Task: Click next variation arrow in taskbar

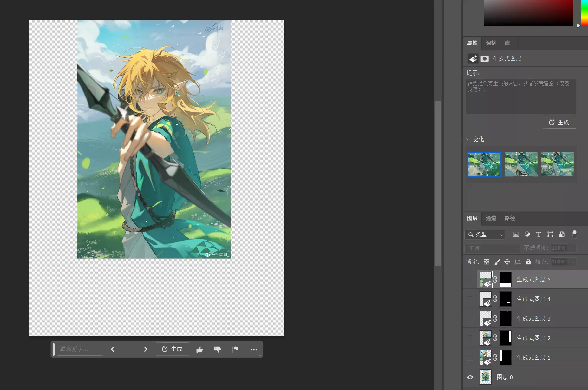Action: coord(146,349)
